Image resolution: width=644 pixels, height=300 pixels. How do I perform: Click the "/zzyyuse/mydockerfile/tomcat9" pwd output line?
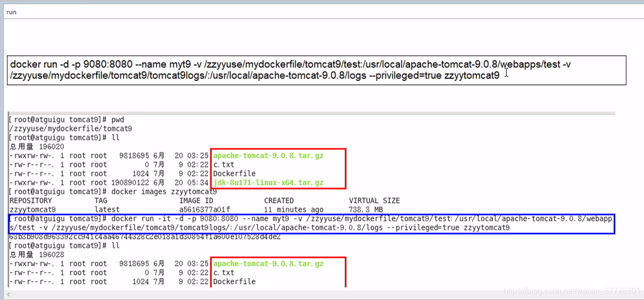pyautogui.click(x=71, y=129)
